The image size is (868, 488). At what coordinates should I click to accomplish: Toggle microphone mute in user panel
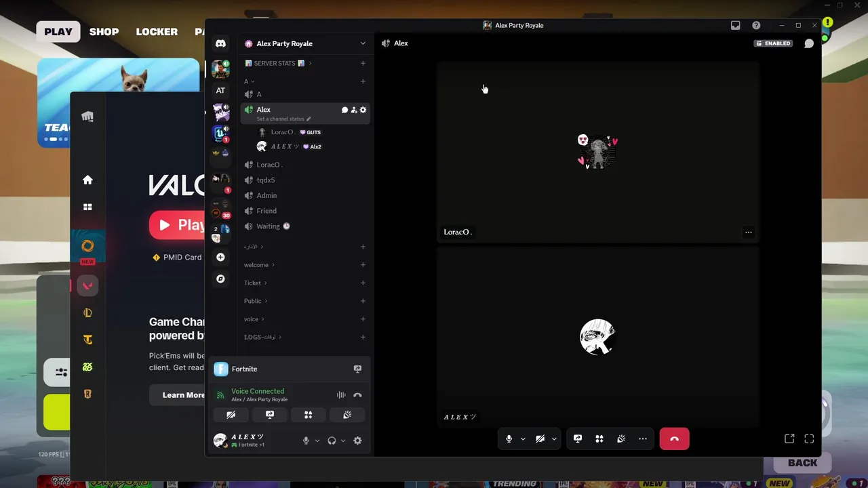click(x=306, y=441)
